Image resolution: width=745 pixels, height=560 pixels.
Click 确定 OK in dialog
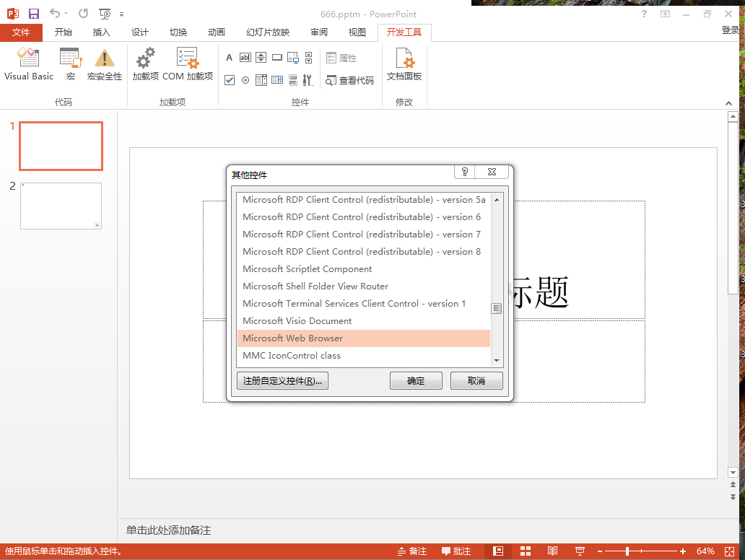(416, 380)
